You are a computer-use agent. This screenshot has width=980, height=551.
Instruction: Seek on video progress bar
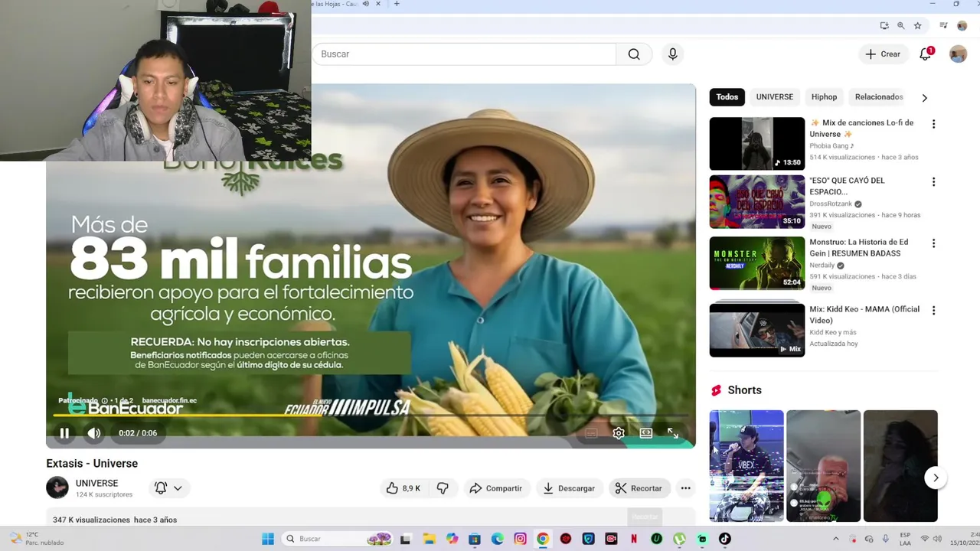pos(371,417)
